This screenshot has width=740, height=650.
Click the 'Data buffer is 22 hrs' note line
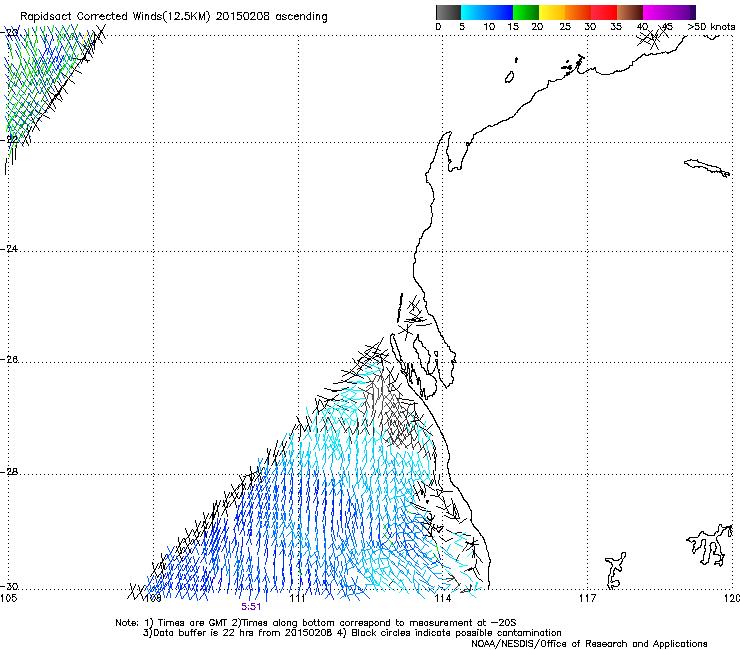(x=352, y=633)
